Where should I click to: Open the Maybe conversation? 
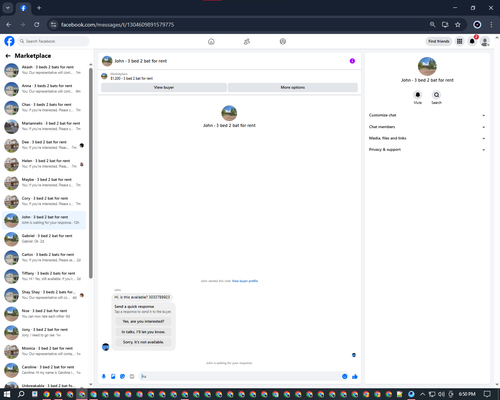click(44, 182)
